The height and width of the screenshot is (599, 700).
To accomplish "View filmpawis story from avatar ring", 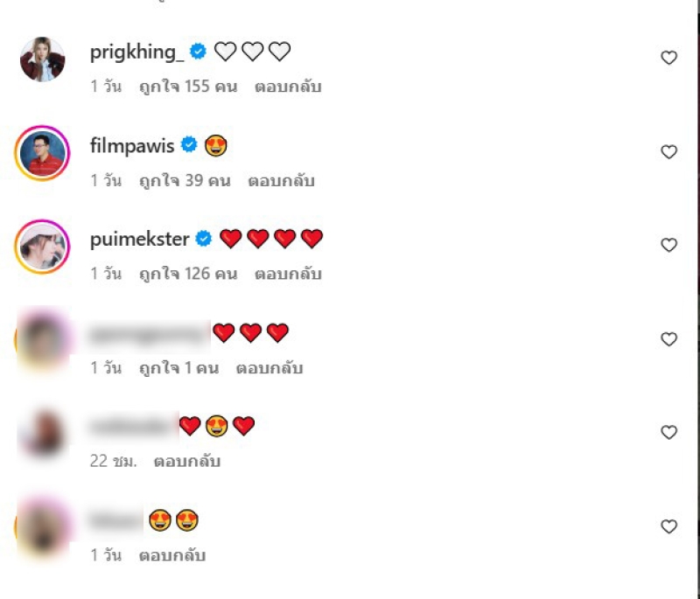I will coord(42,153).
